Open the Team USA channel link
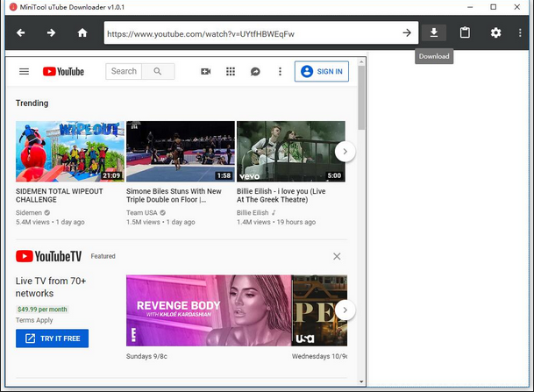534x392 pixels. coord(142,212)
